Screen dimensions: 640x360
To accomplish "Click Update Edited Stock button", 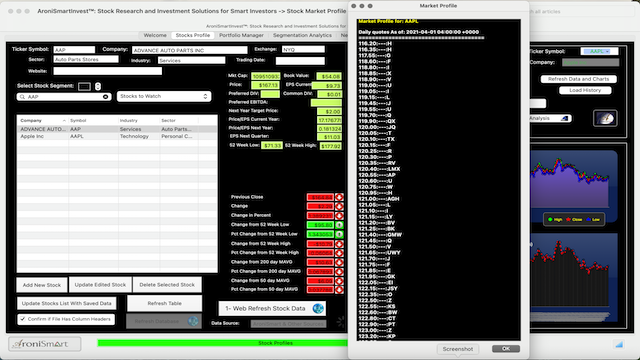I will point(100,284).
